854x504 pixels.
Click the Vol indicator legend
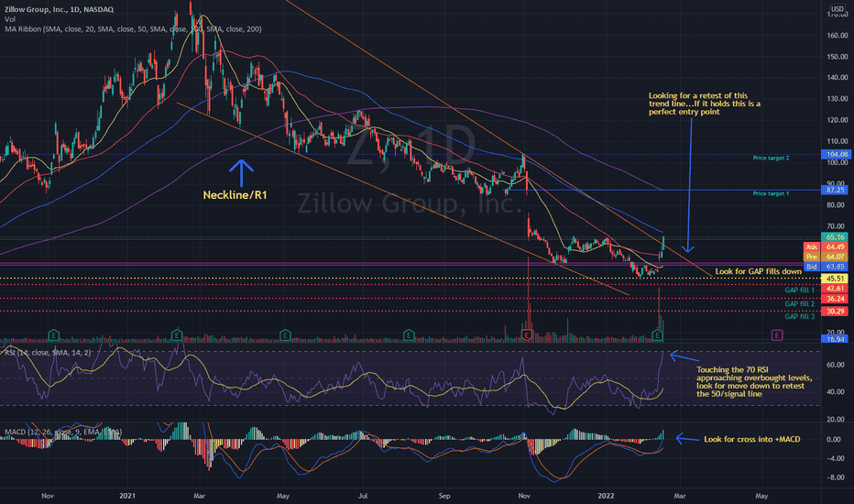pos(10,19)
